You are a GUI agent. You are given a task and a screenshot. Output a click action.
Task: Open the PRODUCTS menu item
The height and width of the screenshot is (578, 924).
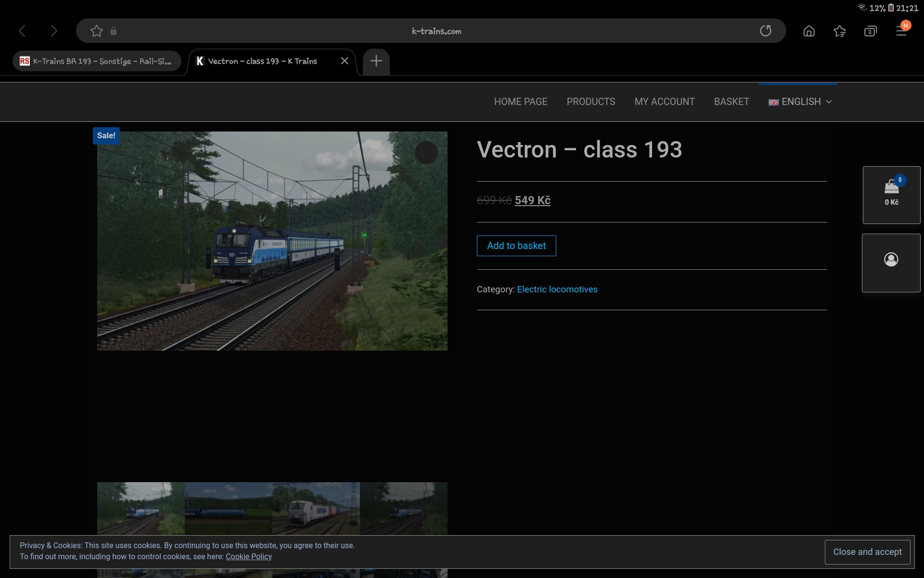click(590, 102)
